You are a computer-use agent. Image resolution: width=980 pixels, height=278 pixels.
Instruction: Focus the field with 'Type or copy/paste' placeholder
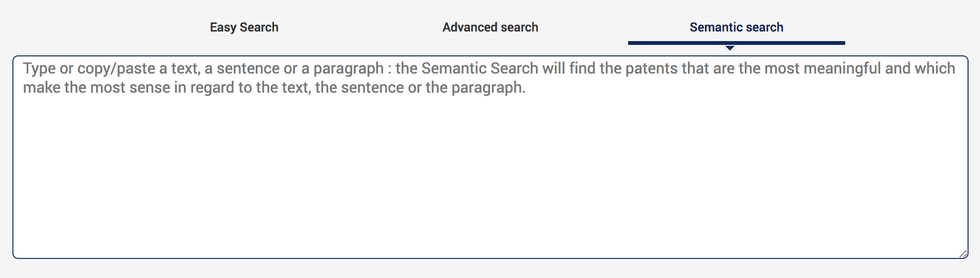490,143
